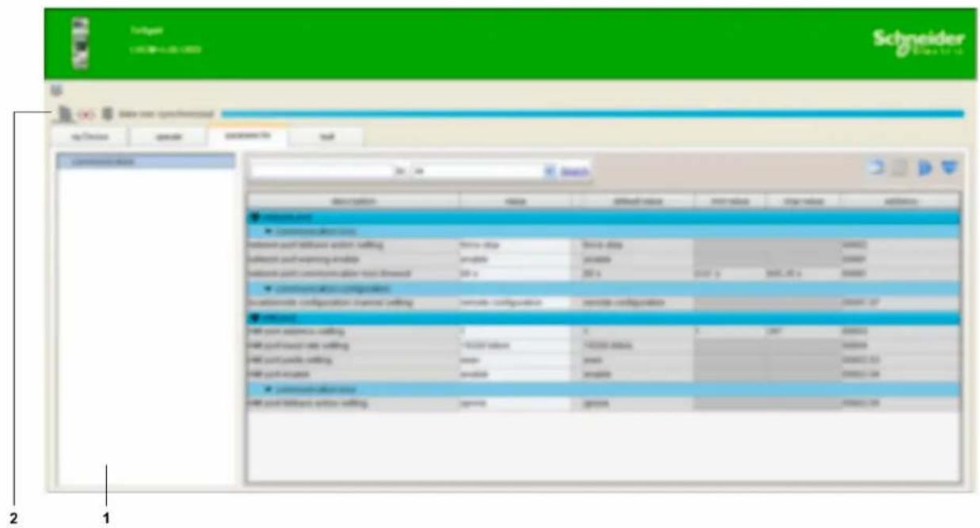Click the blue right-pointing arrow icon
This screenshot has height=528, width=980.
[x=925, y=168]
